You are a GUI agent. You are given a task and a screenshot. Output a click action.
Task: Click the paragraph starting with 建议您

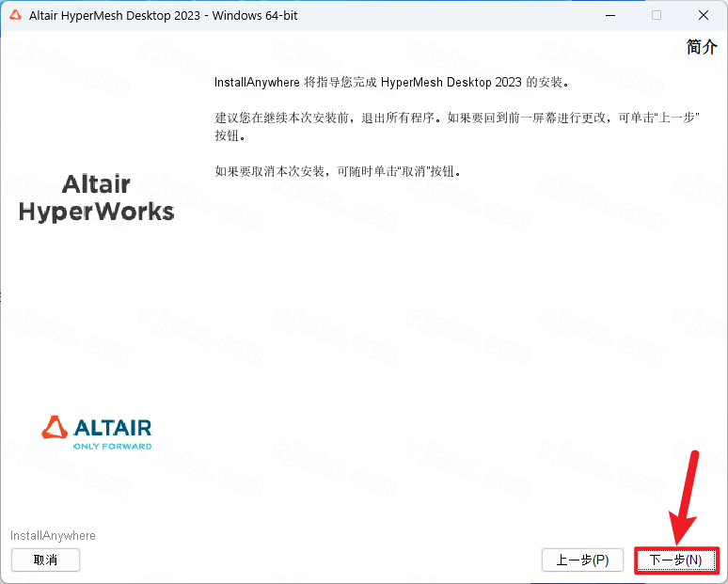[x=456, y=116]
